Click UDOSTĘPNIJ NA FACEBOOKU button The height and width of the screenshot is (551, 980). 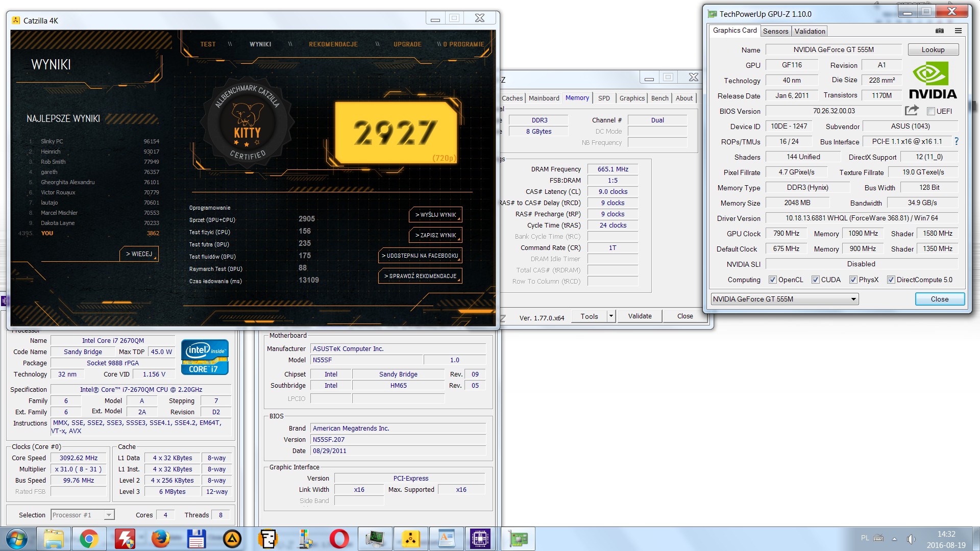point(420,256)
